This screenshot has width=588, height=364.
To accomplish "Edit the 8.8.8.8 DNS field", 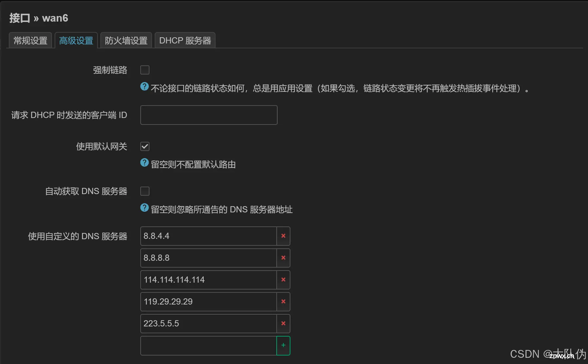I will coord(208,258).
